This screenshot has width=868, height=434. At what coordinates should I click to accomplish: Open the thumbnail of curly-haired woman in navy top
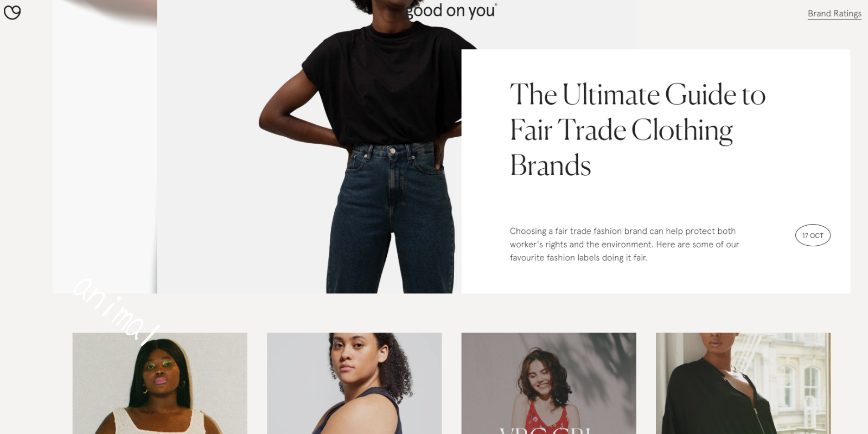354,383
